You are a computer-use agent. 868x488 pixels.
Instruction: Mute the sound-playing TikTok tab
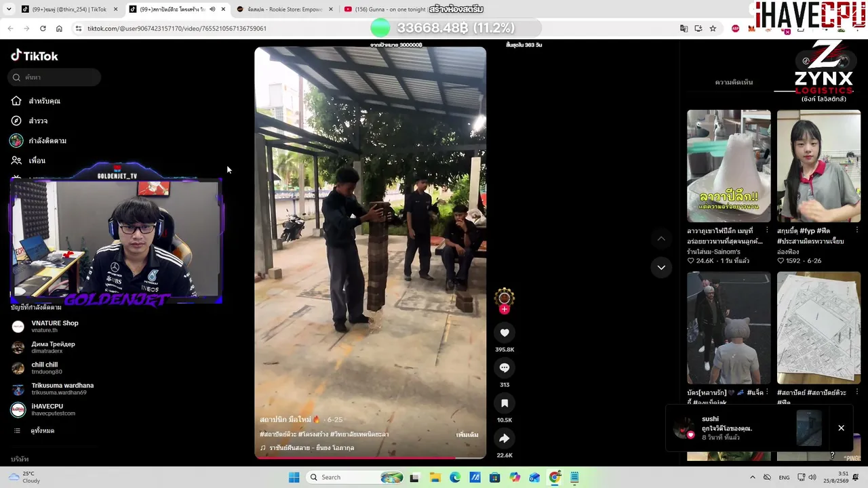click(213, 9)
